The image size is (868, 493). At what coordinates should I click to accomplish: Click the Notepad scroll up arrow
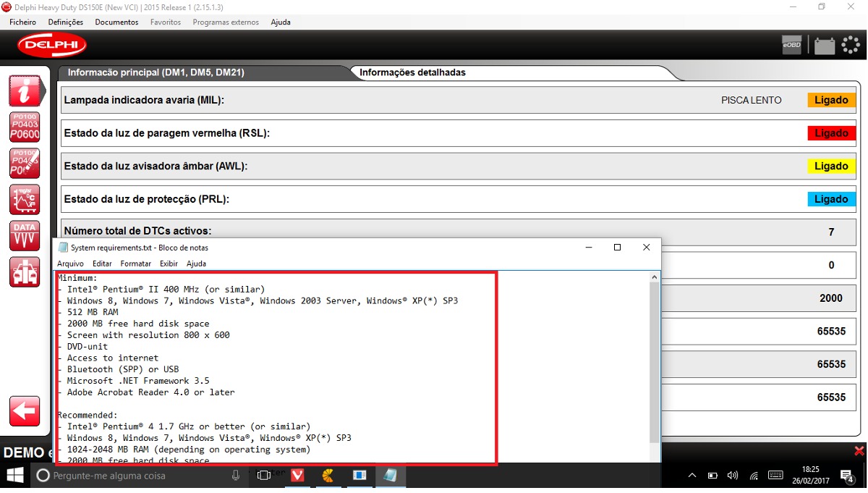[x=655, y=277]
